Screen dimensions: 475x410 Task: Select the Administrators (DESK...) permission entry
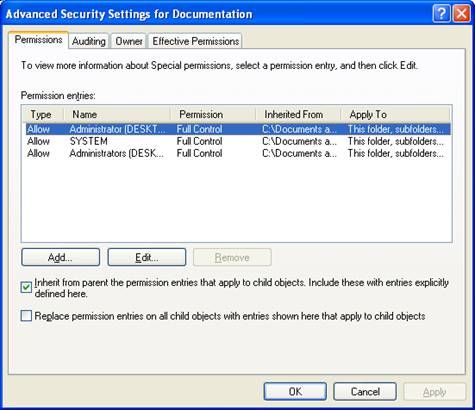238,153
